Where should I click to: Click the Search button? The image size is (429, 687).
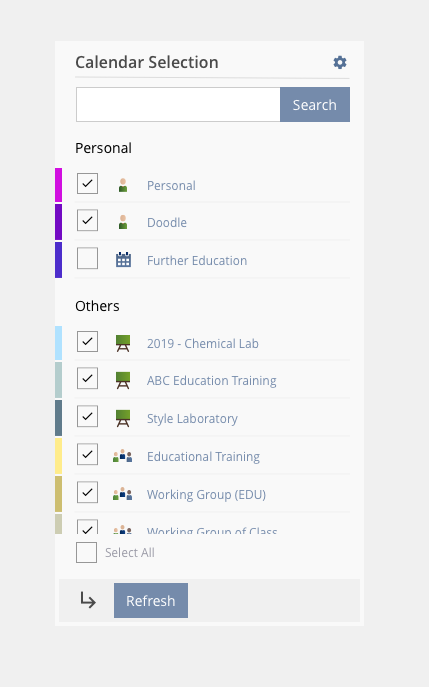[x=315, y=105]
